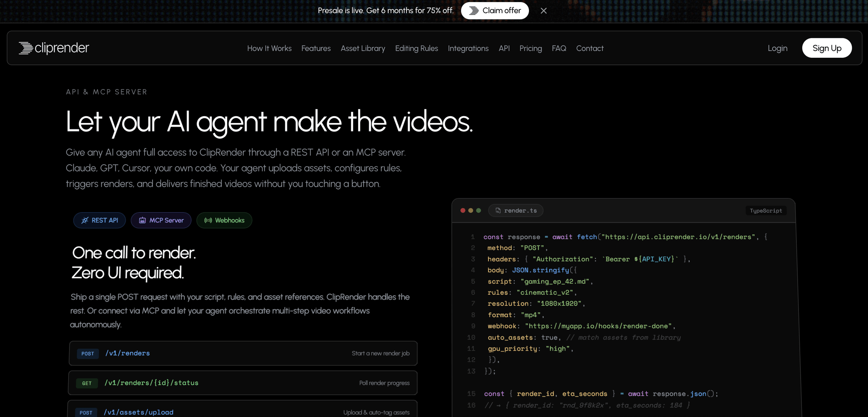Click the render.ts file tab
The width and height of the screenshot is (868, 417).
pos(516,210)
